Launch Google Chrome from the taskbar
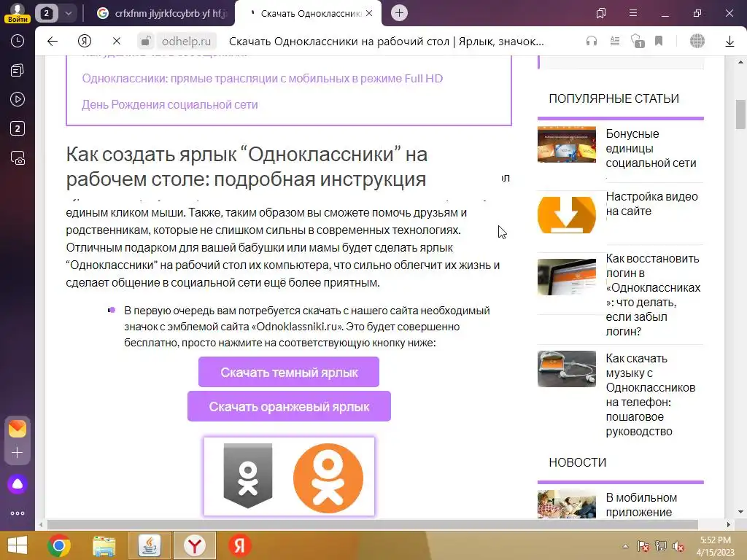Image resolution: width=747 pixels, height=560 pixels. [x=58, y=545]
